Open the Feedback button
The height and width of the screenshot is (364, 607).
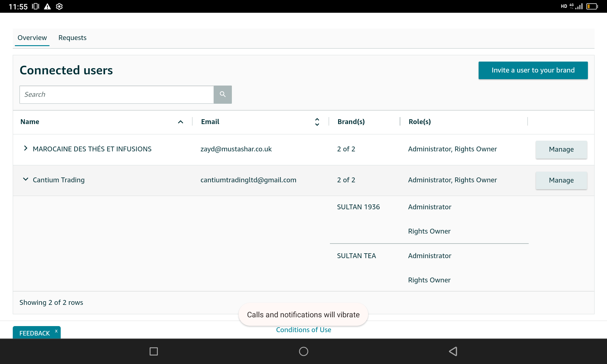(34, 333)
